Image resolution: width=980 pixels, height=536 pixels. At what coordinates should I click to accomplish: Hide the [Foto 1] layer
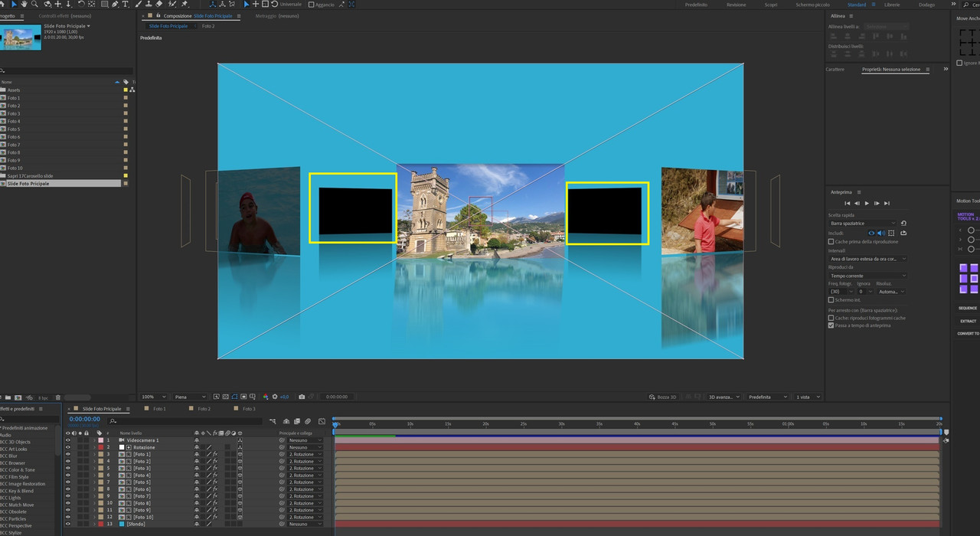(68, 454)
